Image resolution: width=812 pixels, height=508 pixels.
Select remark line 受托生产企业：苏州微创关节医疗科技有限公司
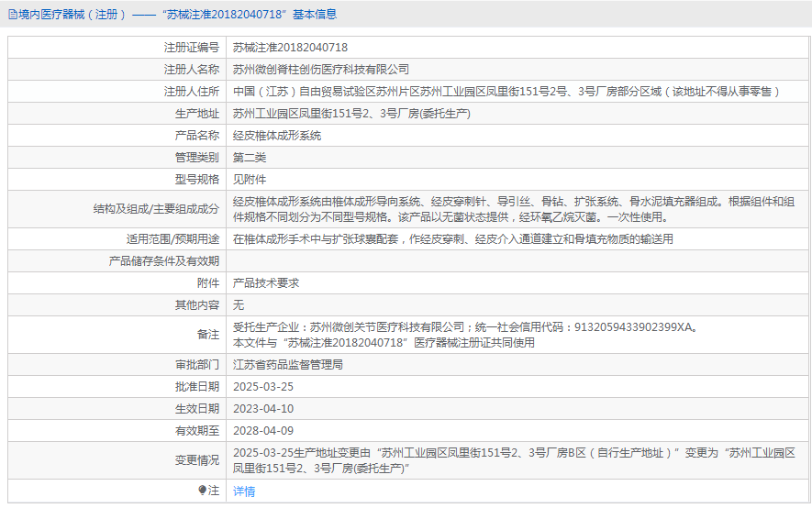(465, 327)
